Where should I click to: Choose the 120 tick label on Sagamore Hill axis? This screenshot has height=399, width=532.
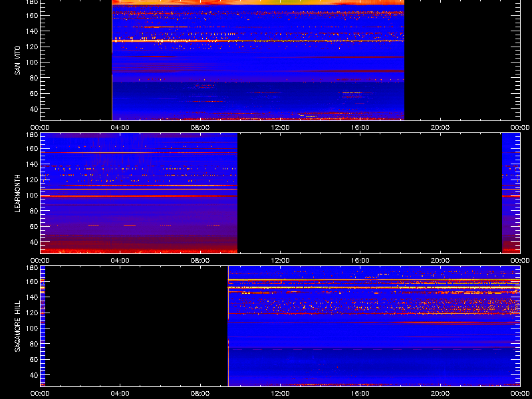point(33,313)
